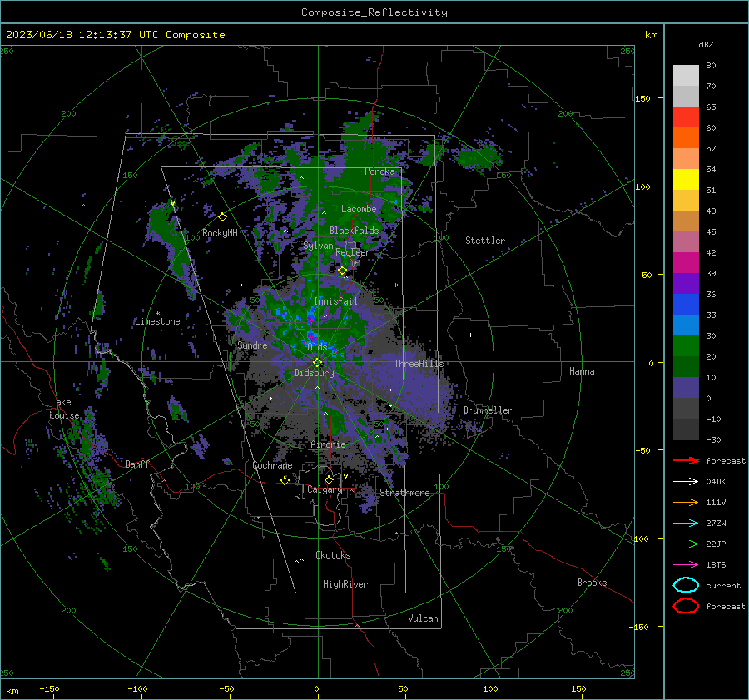The width and height of the screenshot is (749, 700).
Task: Click the Okotoks town label
Action: pyautogui.click(x=333, y=555)
